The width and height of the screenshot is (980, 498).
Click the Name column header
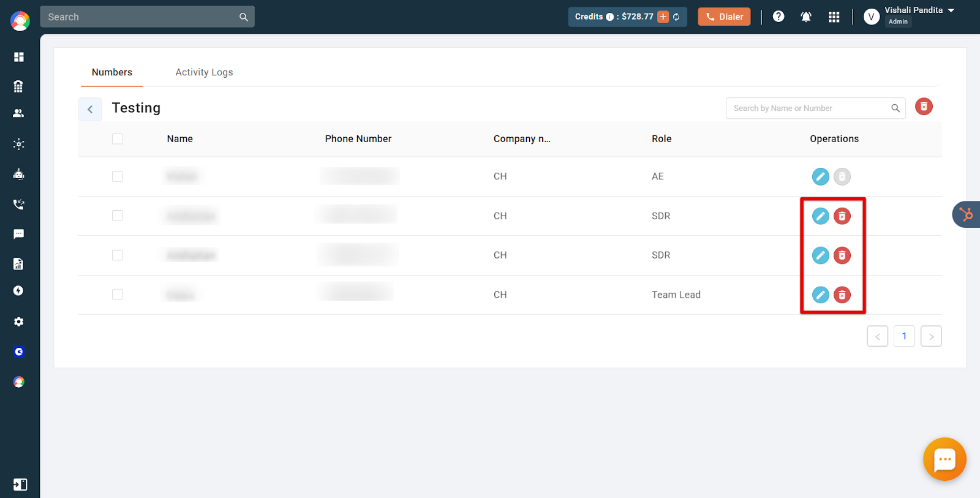click(180, 139)
